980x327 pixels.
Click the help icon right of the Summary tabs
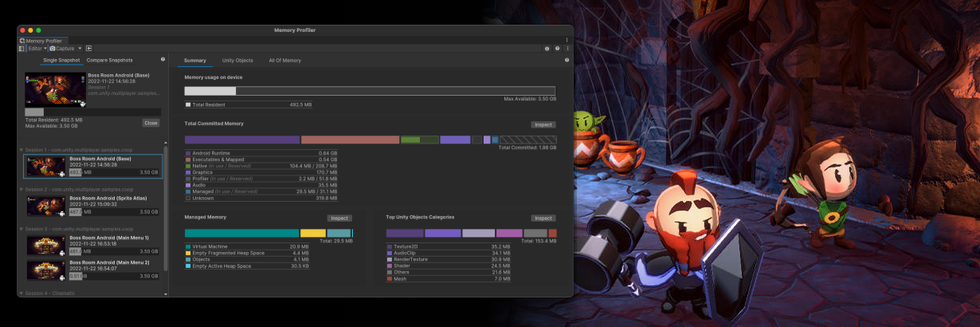pyautogui.click(x=567, y=60)
